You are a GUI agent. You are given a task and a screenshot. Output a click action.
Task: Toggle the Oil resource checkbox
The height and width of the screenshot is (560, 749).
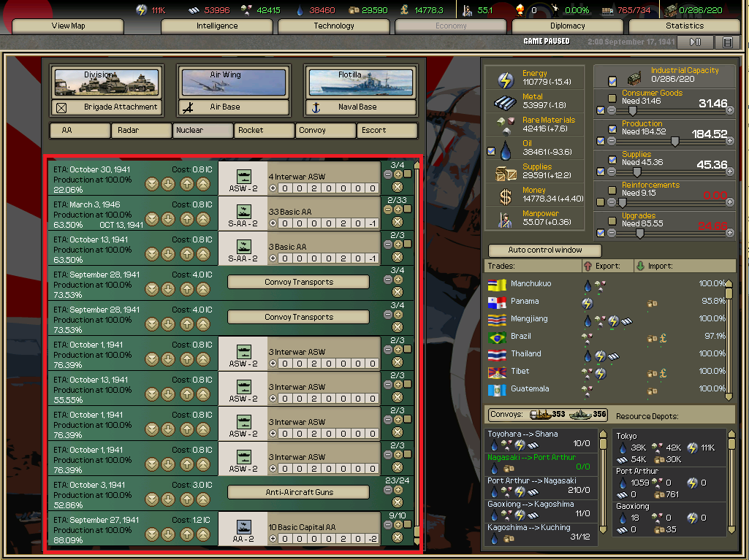(491, 151)
